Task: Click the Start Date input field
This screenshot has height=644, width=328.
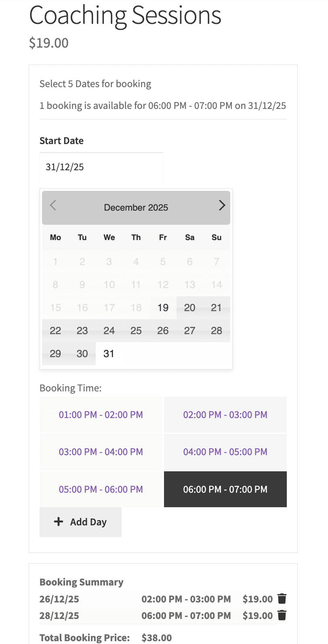Action: click(x=101, y=167)
